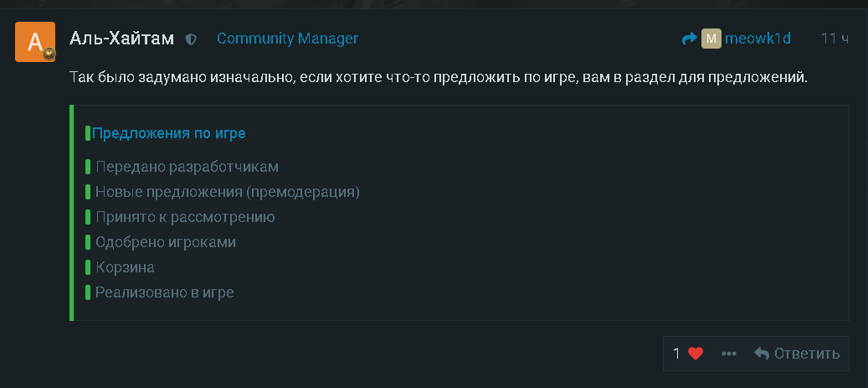Show who liked via the "1" count
Screen dimensions: 868x388
pyautogui.click(x=676, y=354)
